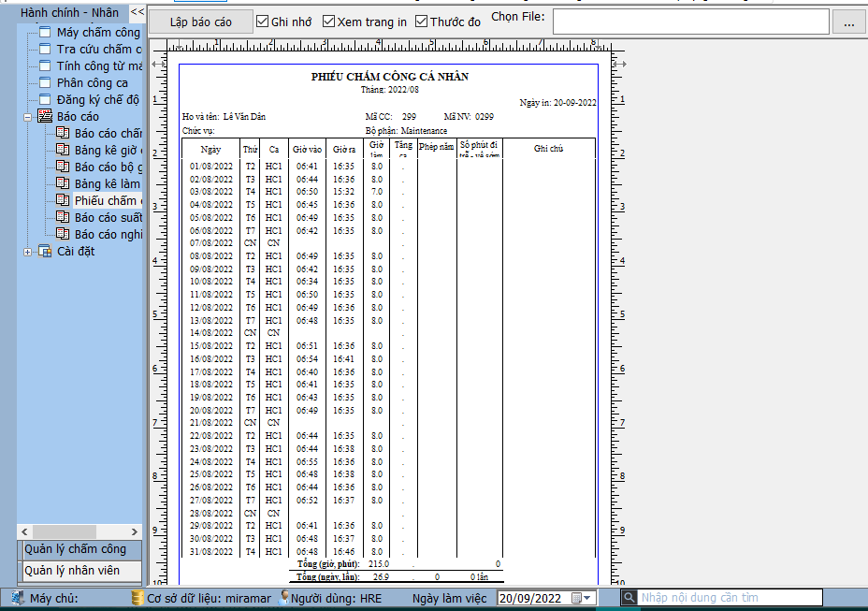Toggle the Xem trang in checkbox
The image size is (868, 611).
coord(328,22)
